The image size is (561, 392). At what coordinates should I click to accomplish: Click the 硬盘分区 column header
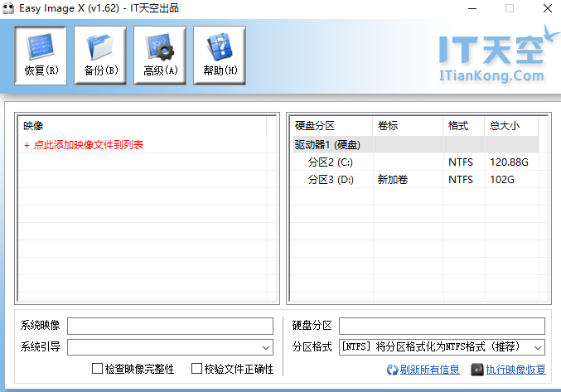coord(331,126)
